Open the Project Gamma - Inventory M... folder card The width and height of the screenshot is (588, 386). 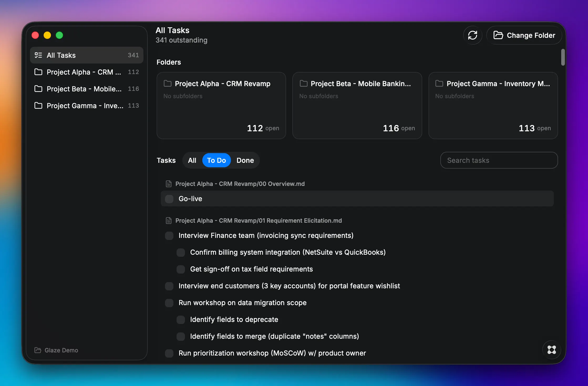(x=493, y=106)
